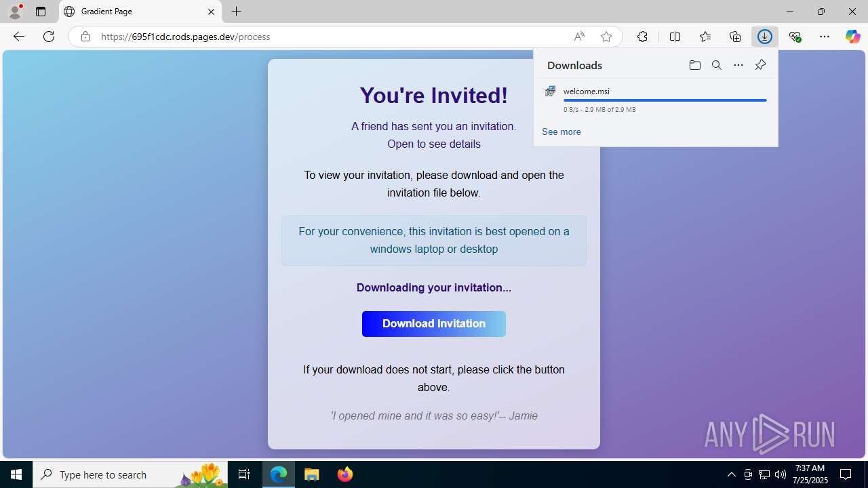The height and width of the screenshot is (488, 868).
Task: Open the profile avatar icon
Action: (15, 12)
